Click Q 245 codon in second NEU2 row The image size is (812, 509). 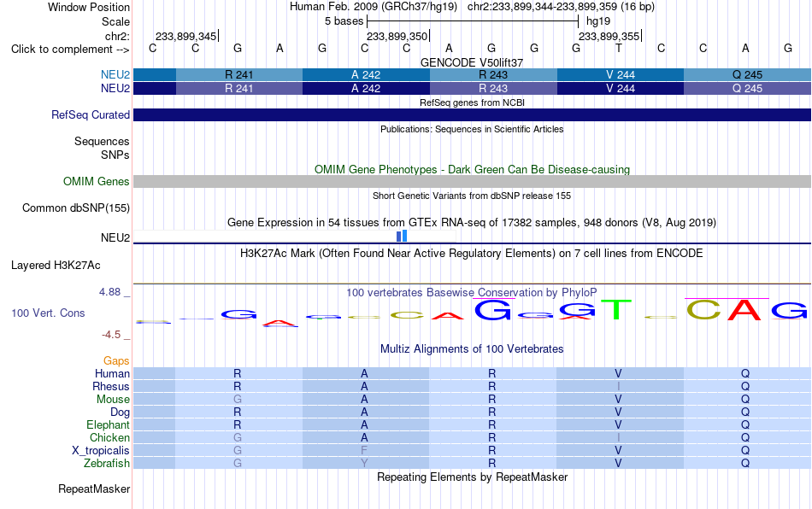click(x=747, y=89)
